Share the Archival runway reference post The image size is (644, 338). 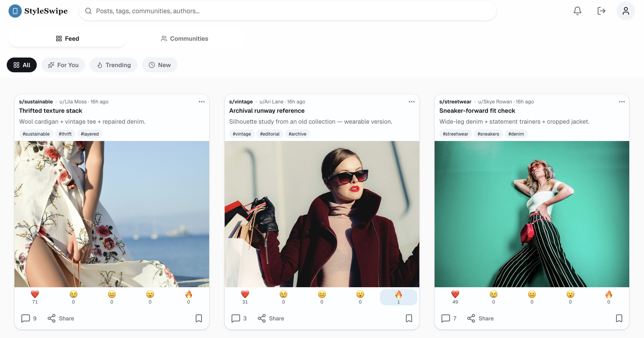(x=271, y=318)
